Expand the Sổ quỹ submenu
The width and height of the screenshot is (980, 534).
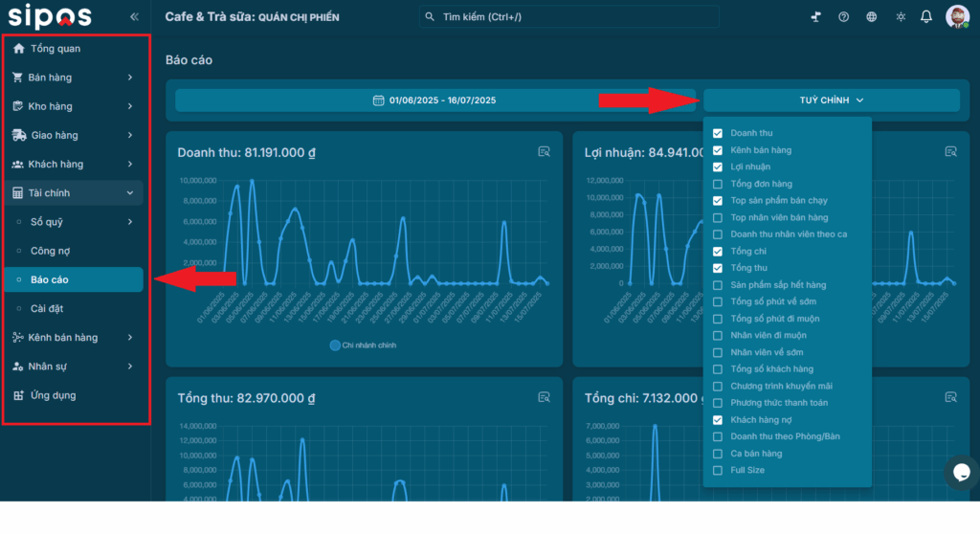coord(74,222)
